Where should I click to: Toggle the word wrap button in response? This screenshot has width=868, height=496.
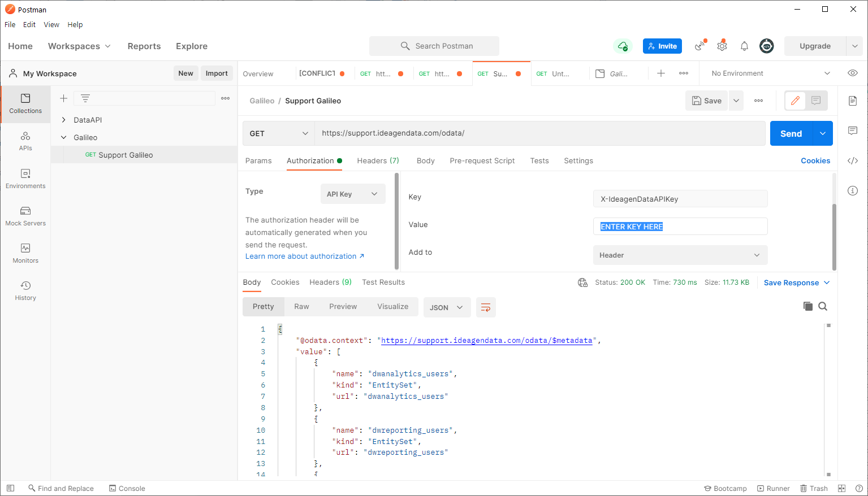tap(486, 307)
